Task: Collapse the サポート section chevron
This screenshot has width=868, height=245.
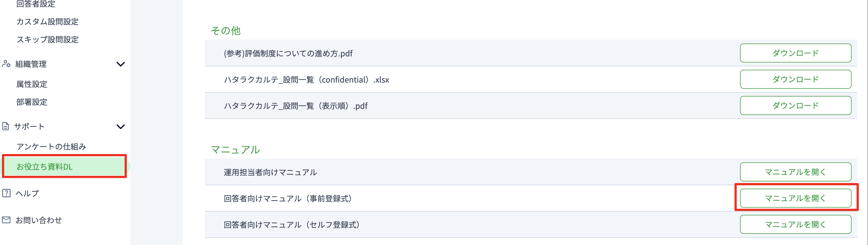Action: 121,127
